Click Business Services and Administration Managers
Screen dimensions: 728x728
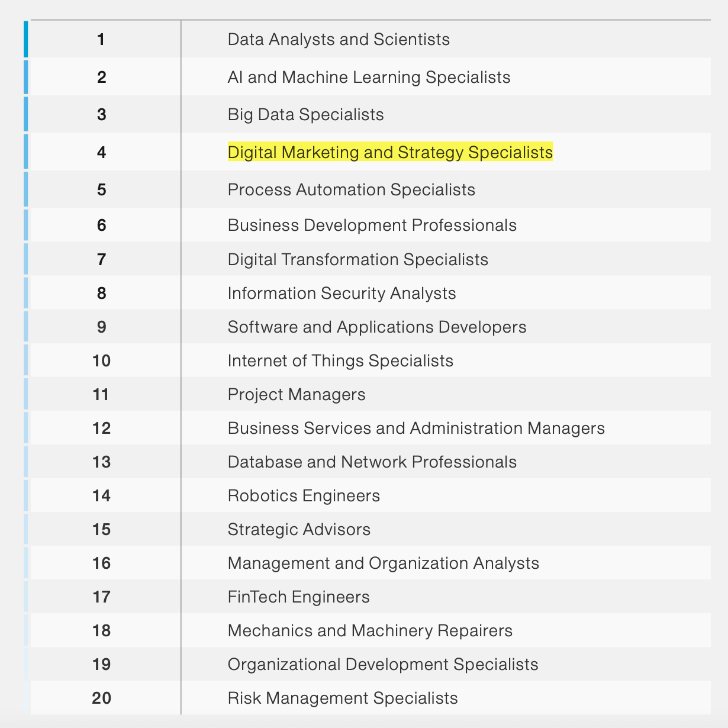click(x=416, y=429)
